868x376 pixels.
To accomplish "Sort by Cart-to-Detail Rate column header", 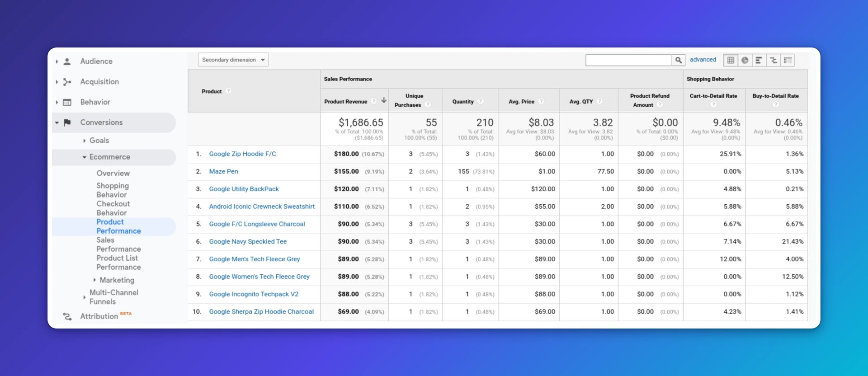I will coord(713,96).
